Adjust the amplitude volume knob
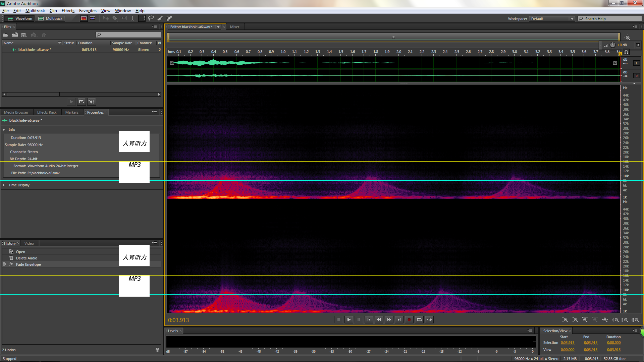This screenshot has height=362, width=644. click(x=613, y=45)
